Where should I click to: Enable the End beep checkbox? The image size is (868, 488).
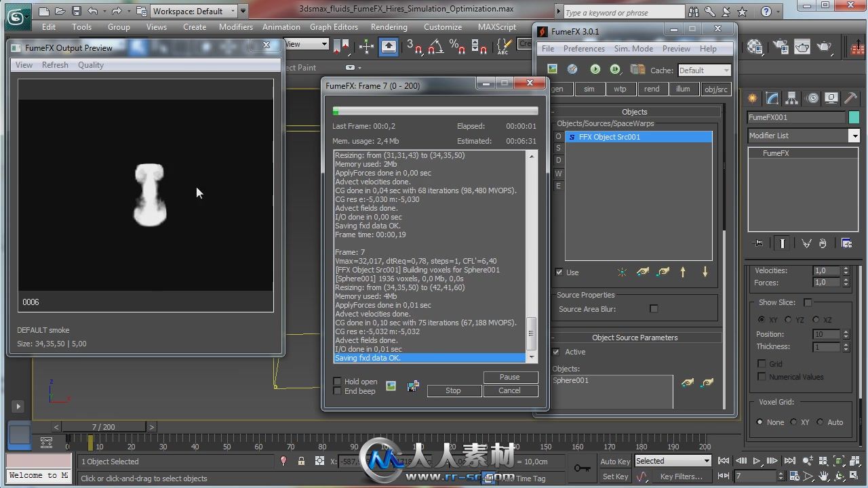tap(338, 391)
